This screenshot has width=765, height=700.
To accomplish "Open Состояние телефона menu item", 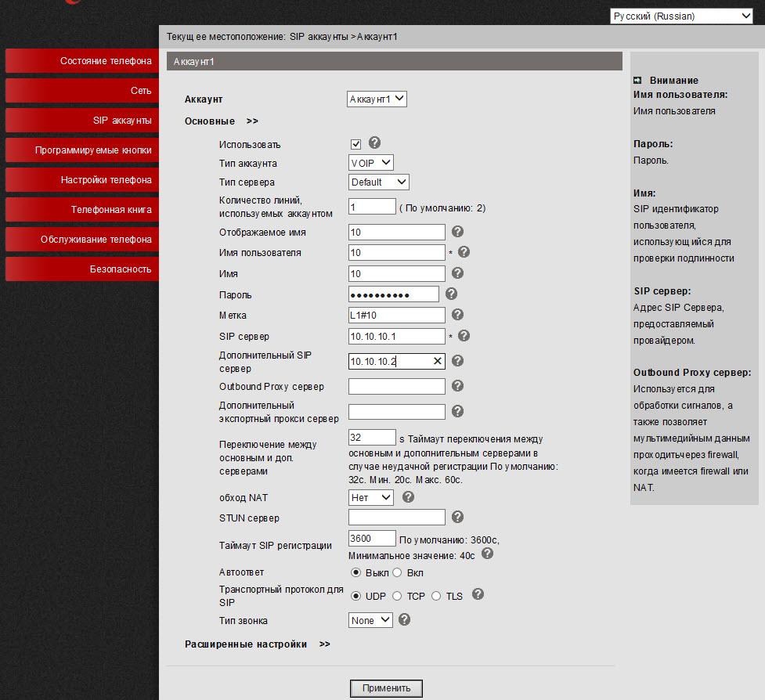I will click(x=81, y=61).
